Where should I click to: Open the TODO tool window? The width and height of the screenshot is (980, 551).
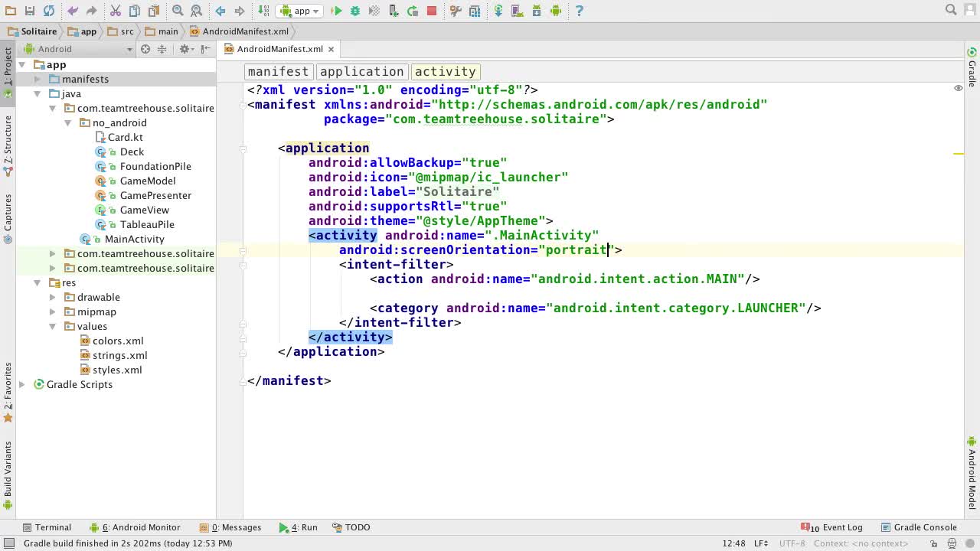351,527
